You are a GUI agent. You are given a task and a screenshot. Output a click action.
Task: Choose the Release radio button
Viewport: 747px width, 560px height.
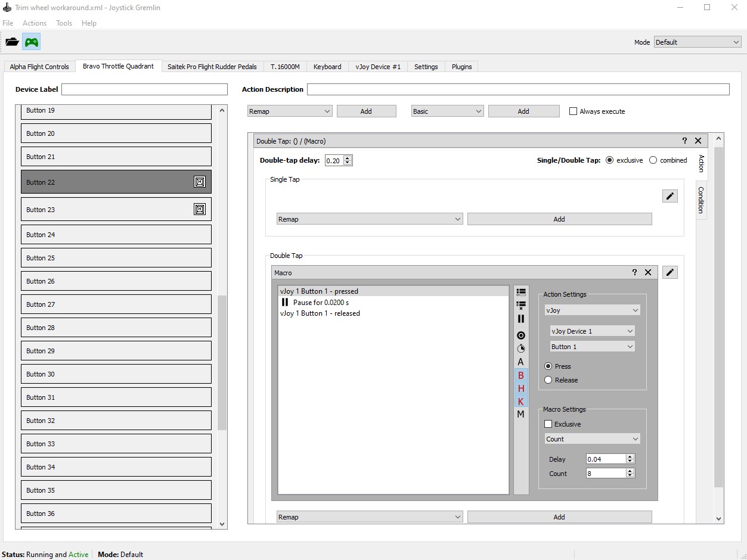click(548, 380)
